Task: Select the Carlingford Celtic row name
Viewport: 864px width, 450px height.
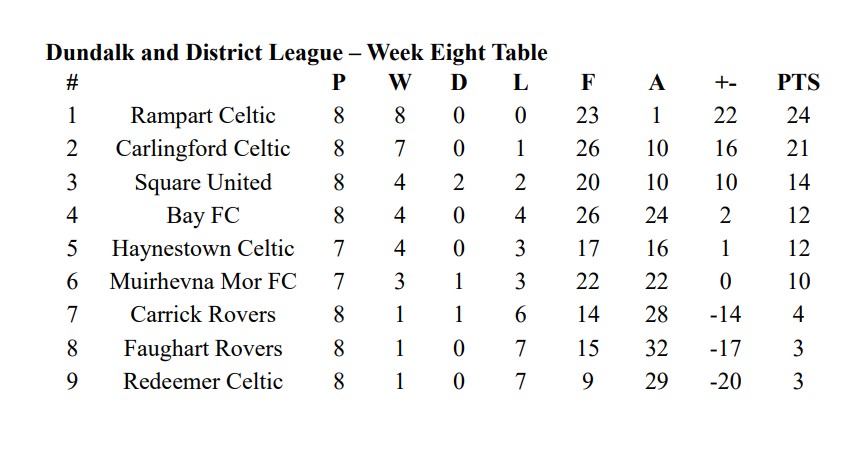Action: coord(203,149)
